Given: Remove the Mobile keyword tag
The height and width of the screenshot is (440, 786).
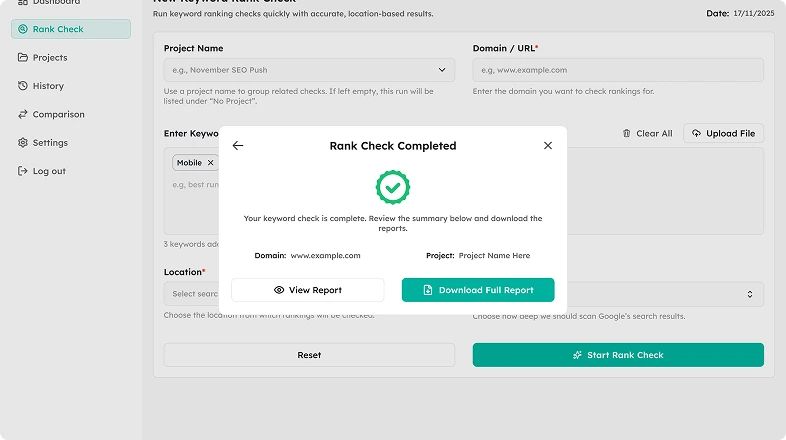Looking at the screenshot, I should pyautogui.click(x=210, y=163).
